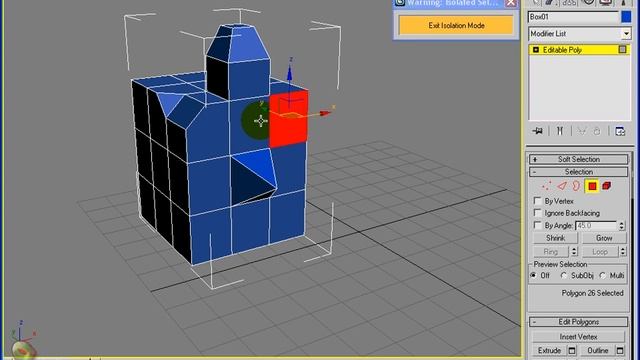
Task: Select Polygon sub-object level icon
Action: click(592, 186)
